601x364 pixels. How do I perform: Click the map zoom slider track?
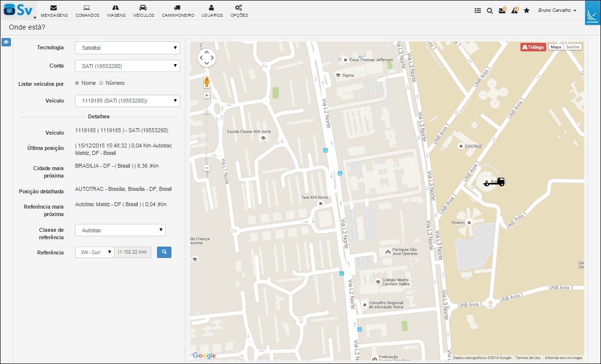pos(206,132)
